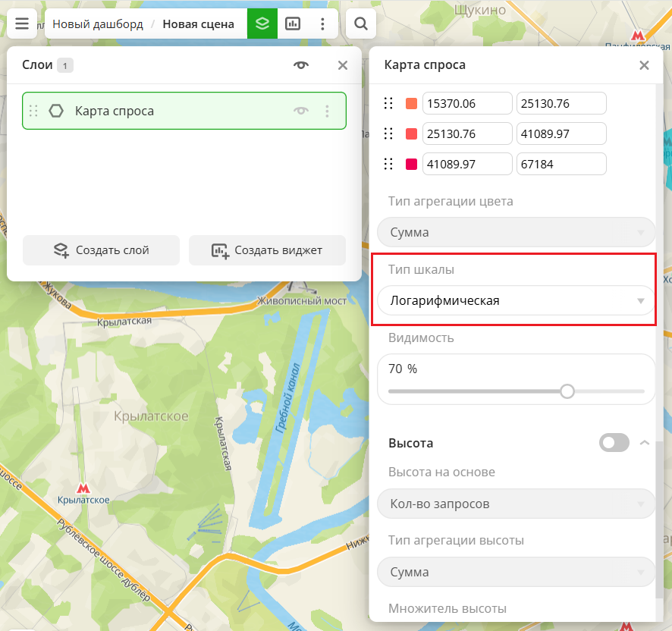This screenshot has width=672, height=631.
Task: Enable the Высота toggle switch
Action: [614, 443]
